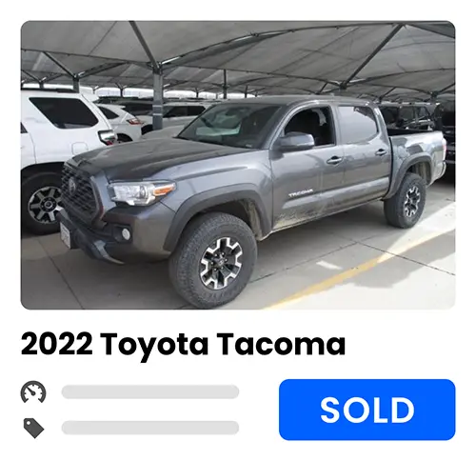Viewport: 476px width, 461px height.
Task: Click the price tag icon
Action: [x=33, y=428]
